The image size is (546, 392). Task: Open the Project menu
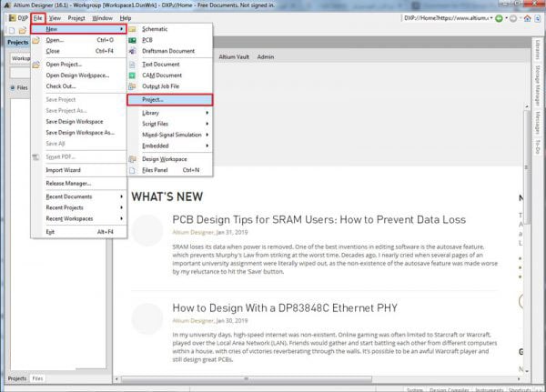tap(76, 18)
